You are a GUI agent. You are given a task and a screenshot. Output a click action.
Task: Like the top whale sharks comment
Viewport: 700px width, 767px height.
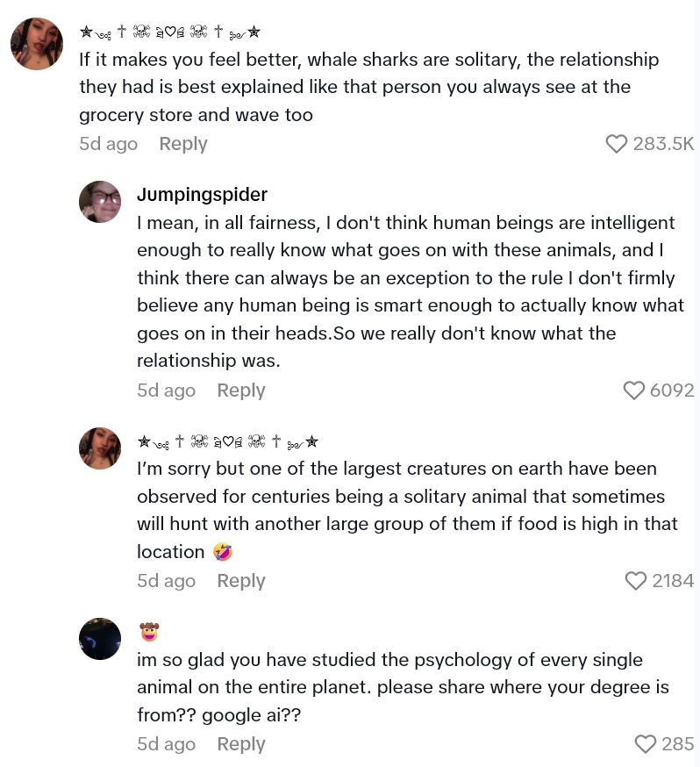click(617, 144)
